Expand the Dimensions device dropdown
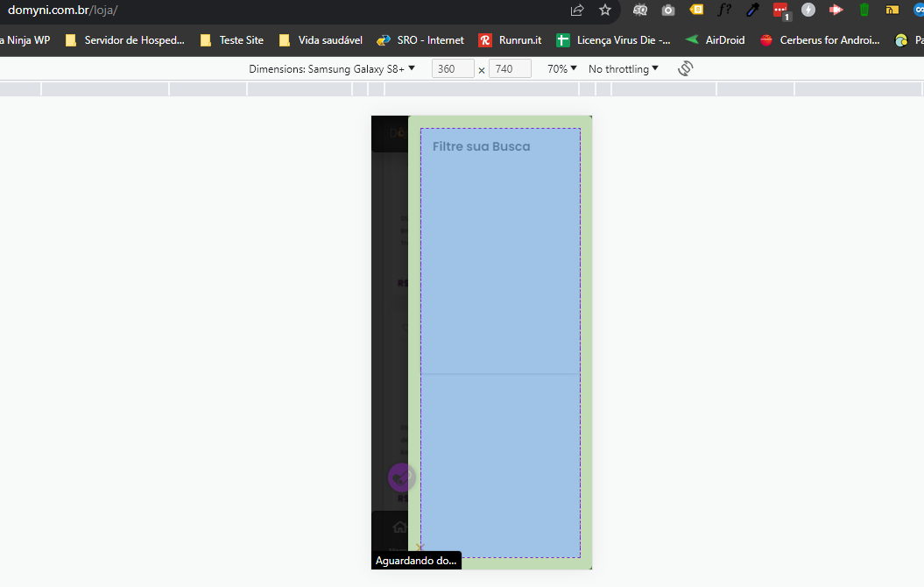924x587 pixels. [x=332, y=69]
